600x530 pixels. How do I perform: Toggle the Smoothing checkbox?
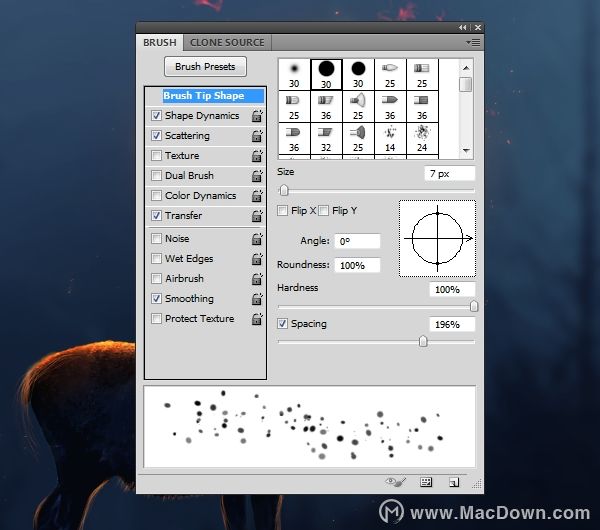click(156, 298)
